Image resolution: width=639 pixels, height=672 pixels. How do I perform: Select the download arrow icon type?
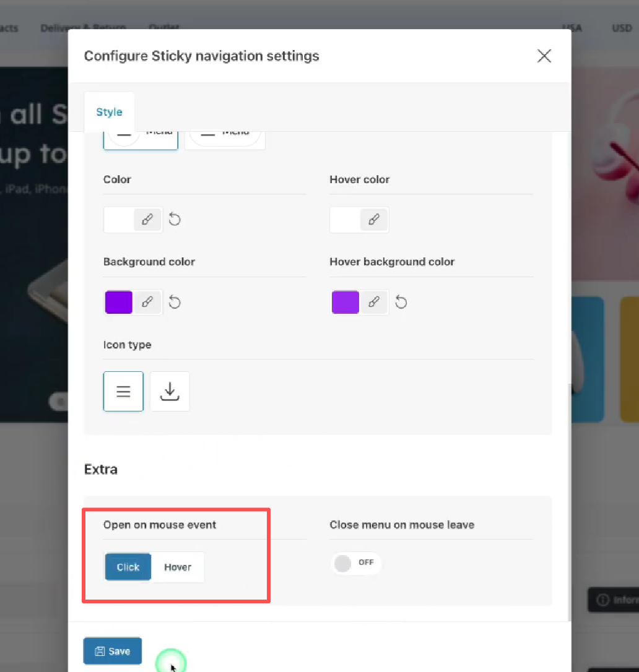(170, 391)
